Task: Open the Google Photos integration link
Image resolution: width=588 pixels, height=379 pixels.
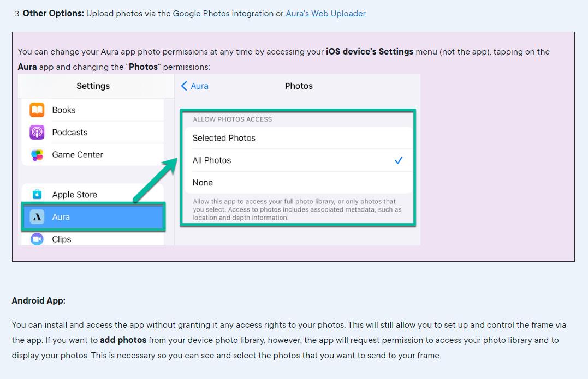Action: click(223, 13)
